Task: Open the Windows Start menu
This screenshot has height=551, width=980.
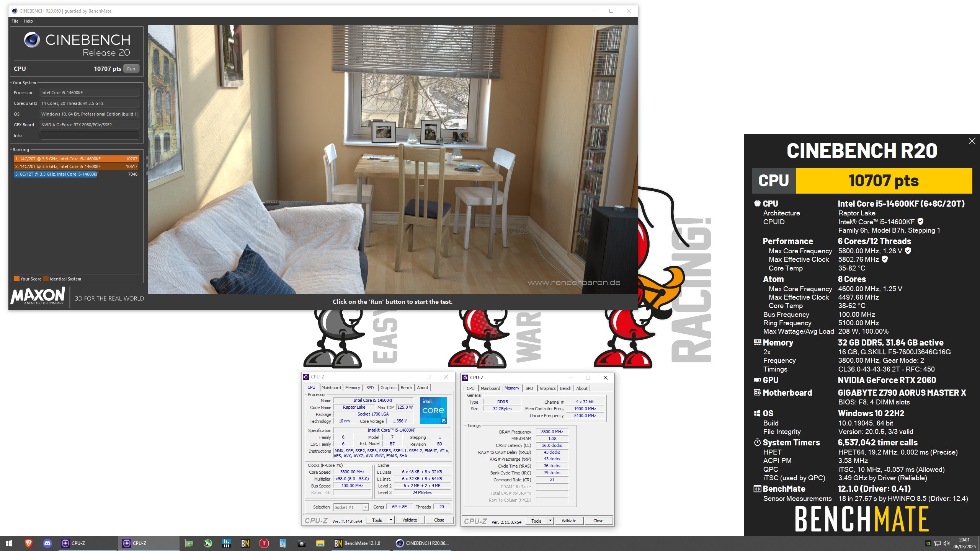Action: coord(9,543)
